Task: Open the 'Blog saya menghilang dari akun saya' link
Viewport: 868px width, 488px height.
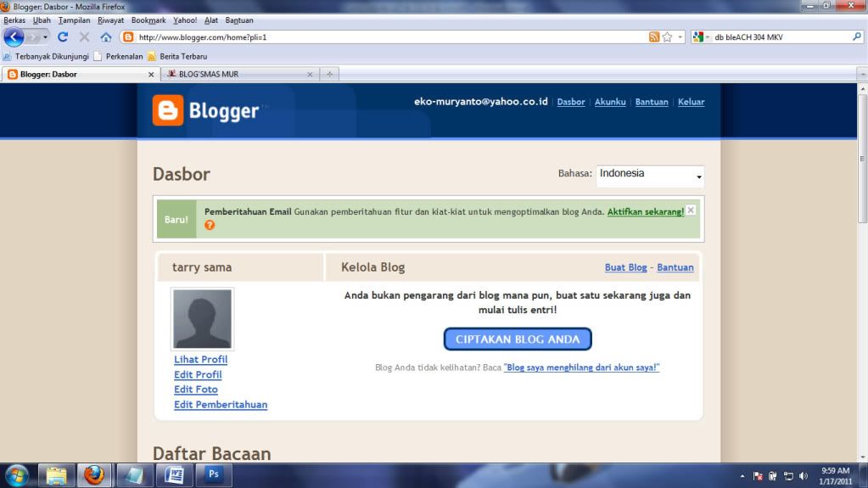Action: pyautogui.click(x=581, y=367)
